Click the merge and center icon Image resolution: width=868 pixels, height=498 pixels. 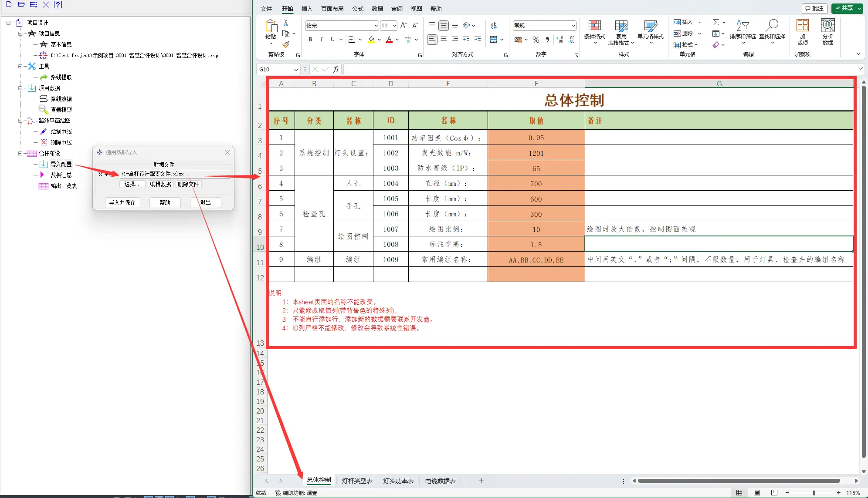pos(493,40)
